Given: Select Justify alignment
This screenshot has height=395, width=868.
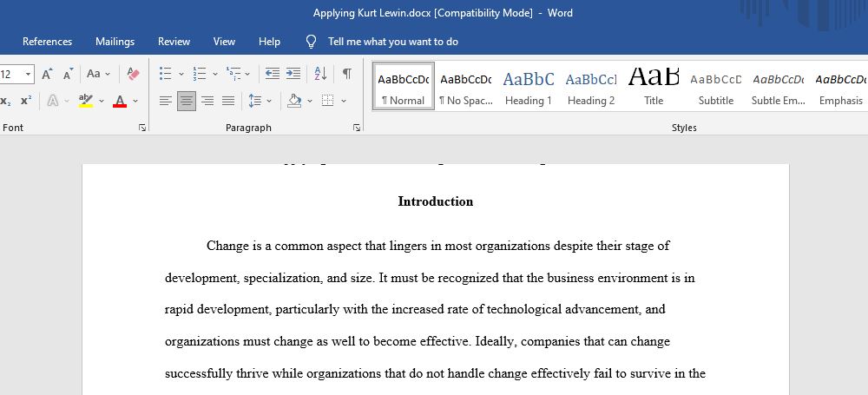Looking at the screenshot, I should pyautogui.click(x=228, y=101).
